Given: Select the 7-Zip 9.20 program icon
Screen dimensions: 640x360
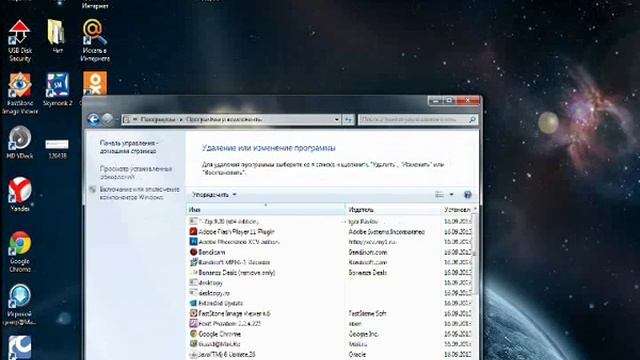Looking at the screenshot, I should click(x=193, y=221).
